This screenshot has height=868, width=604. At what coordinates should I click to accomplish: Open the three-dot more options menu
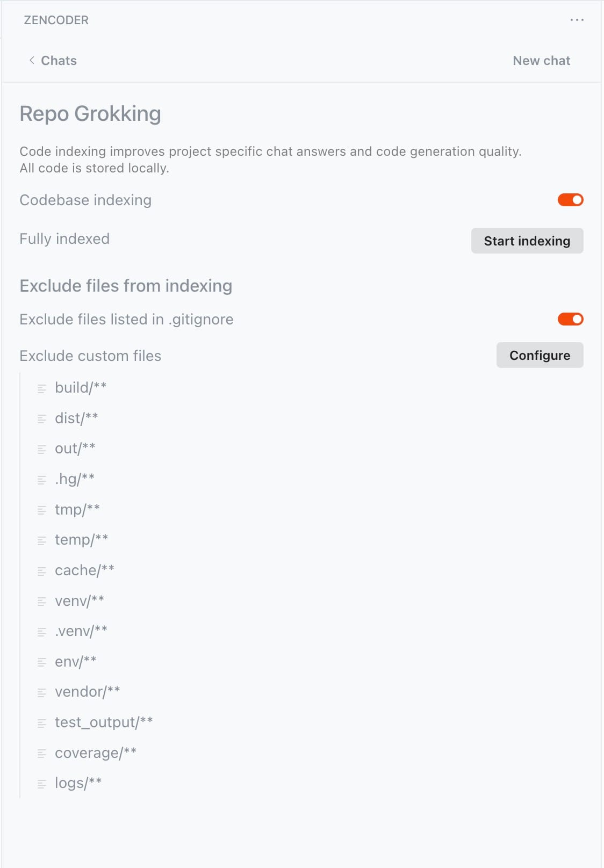click(x=577, y=20)
